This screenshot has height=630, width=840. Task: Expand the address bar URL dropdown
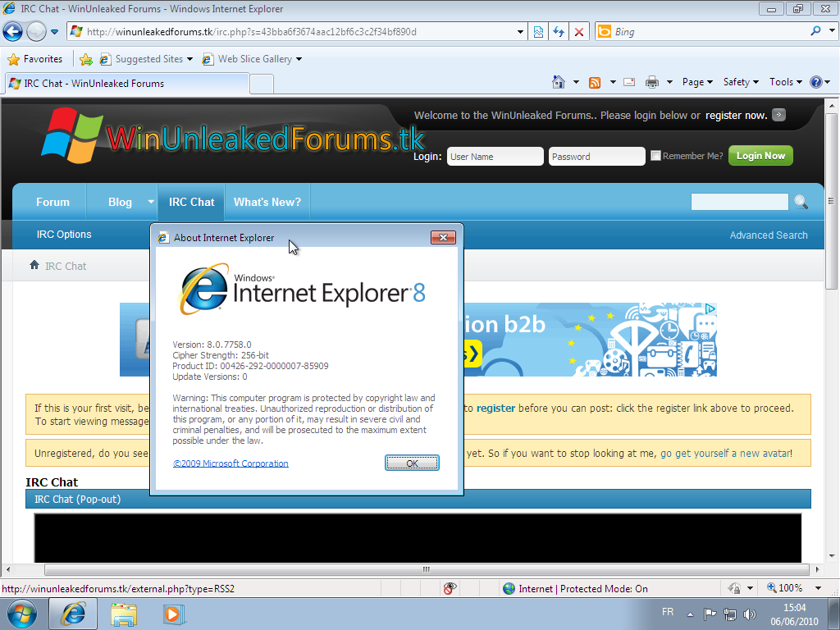pyautogui.click(x=520, y=32)
